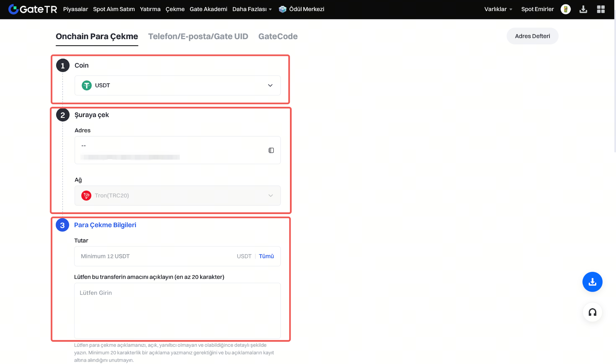Open the Ödül Merkezi gift box icon
Viewport: 616px width, 364px height.
point(282,9)
